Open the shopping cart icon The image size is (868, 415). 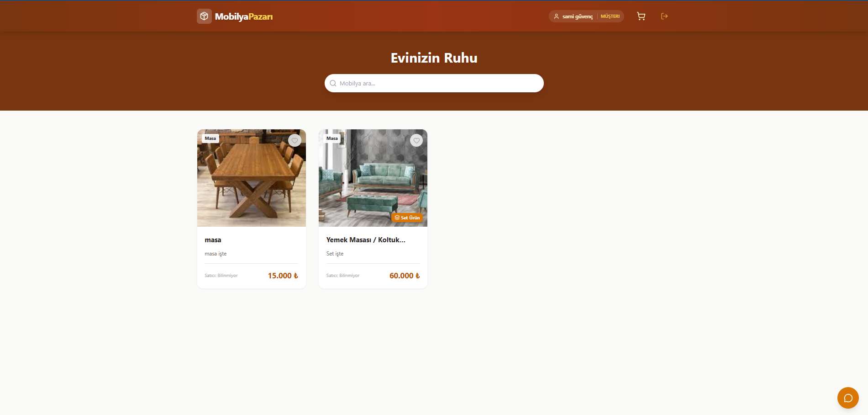(641, 16)
